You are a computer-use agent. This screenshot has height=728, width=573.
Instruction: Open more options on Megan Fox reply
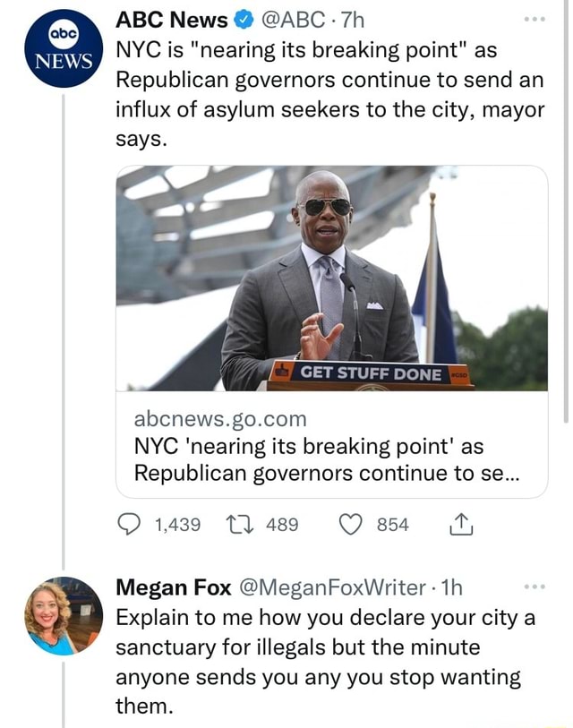tap(532, 587)
